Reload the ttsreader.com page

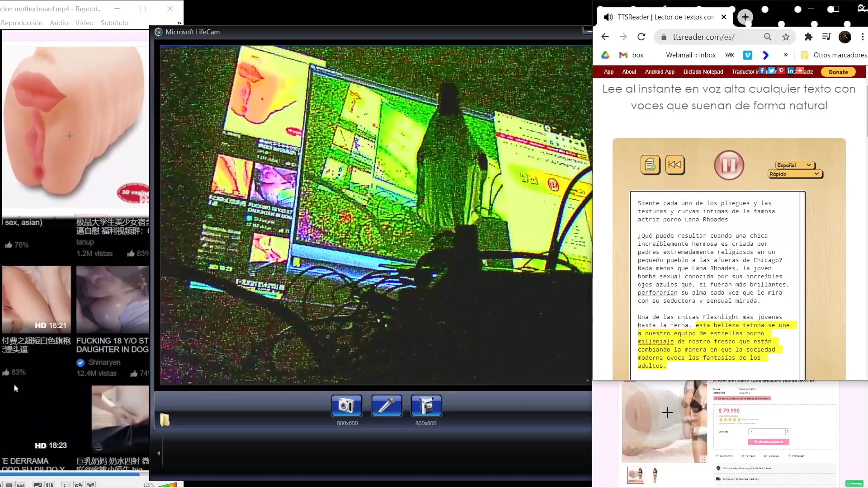(641, 37)
